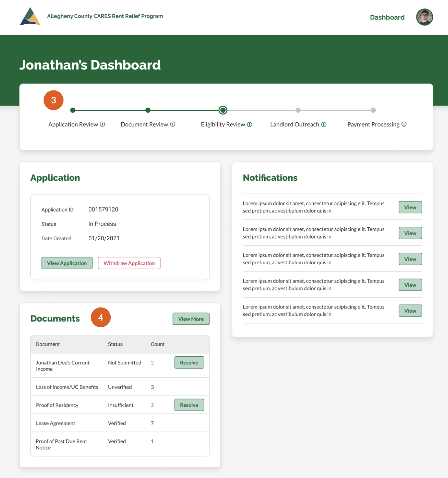Click the Payment Processing step label
Viewport: 448px width, 478px height.
tap(373, 124)
